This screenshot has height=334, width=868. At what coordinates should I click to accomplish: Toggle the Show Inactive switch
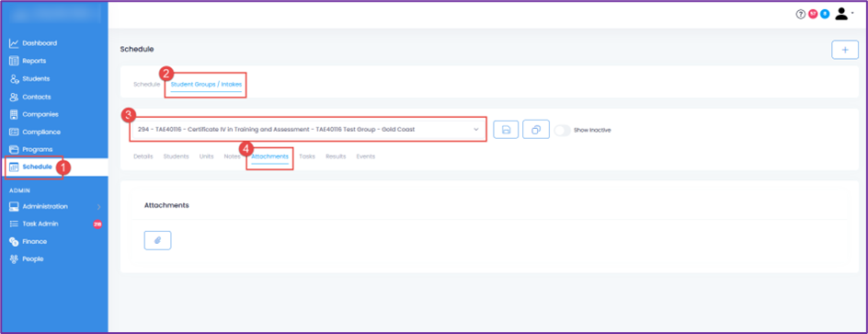point(562,130)
